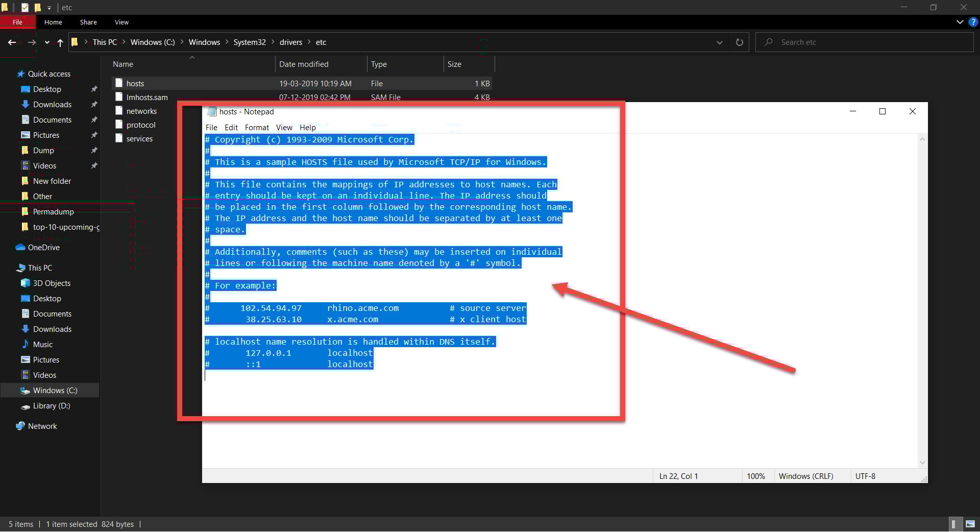The width and height of the screenshot is (980, 532).
Task: Open pinned Desktop under Quick access
Action: [47, 89]
